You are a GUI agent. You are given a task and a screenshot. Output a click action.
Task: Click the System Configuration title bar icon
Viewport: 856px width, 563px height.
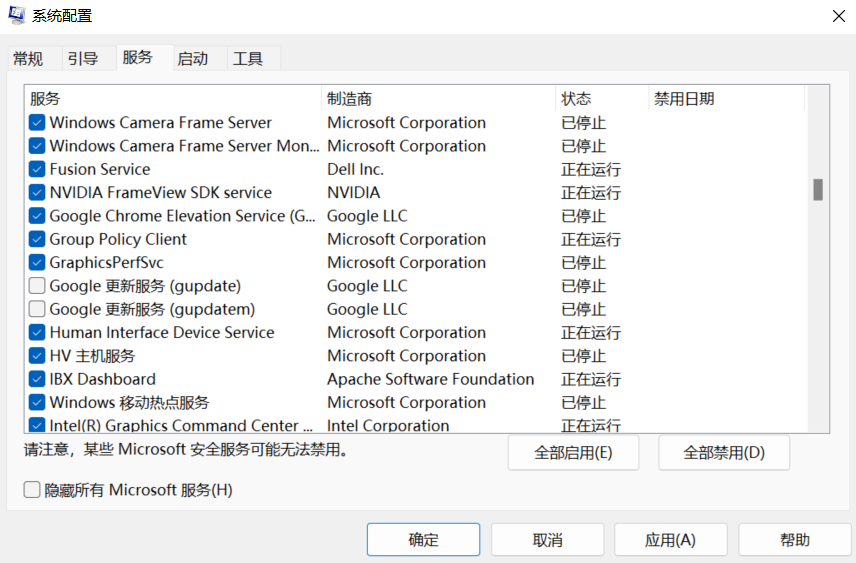click(x=17, y=15)
